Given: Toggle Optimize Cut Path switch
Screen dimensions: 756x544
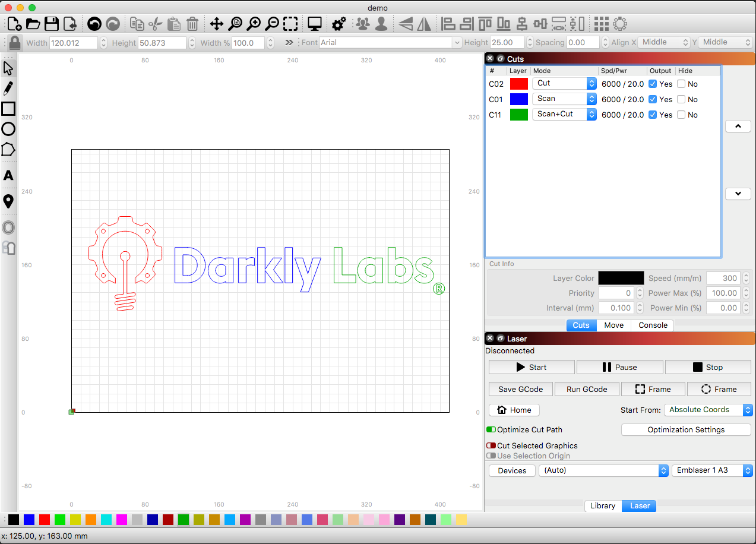Looking at the screenshot, I should (x=491, y=429).
